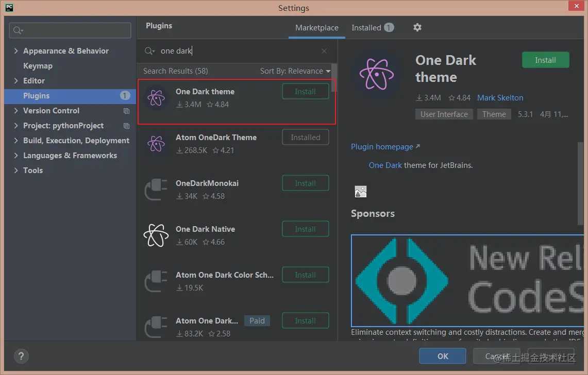This screenshot has width=588, height=375.
Task: Expand Languages & Frameworks node
Action: click(16, 155)
